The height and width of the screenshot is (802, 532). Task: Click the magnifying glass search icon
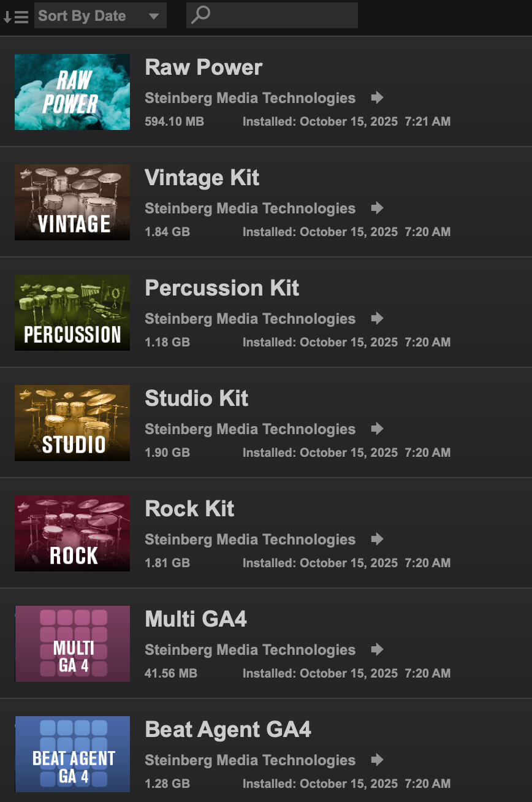point(200,15)
